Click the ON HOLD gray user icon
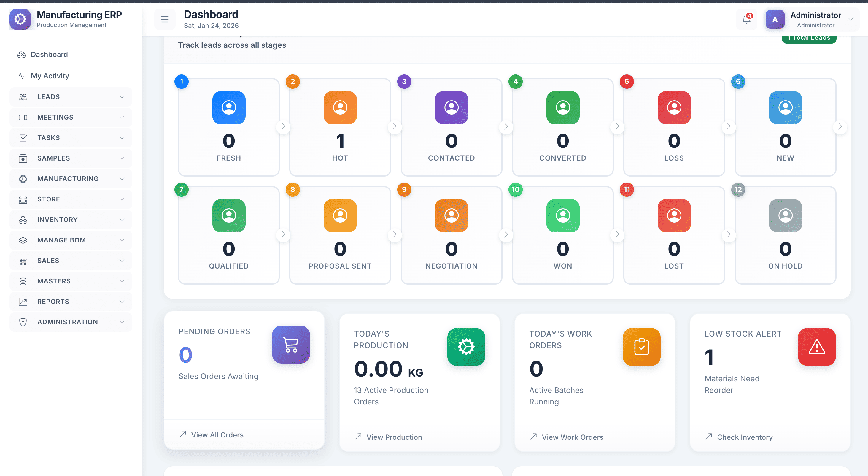 click(785, 215)
